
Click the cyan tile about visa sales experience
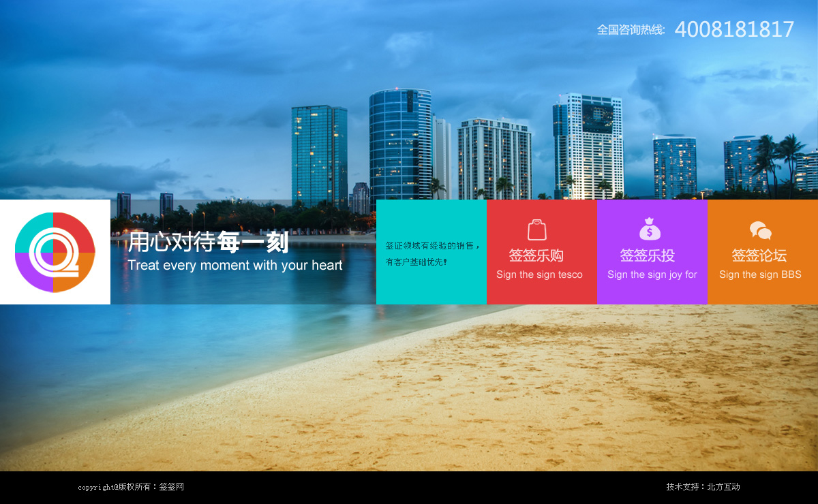click(x=431, y=252)
